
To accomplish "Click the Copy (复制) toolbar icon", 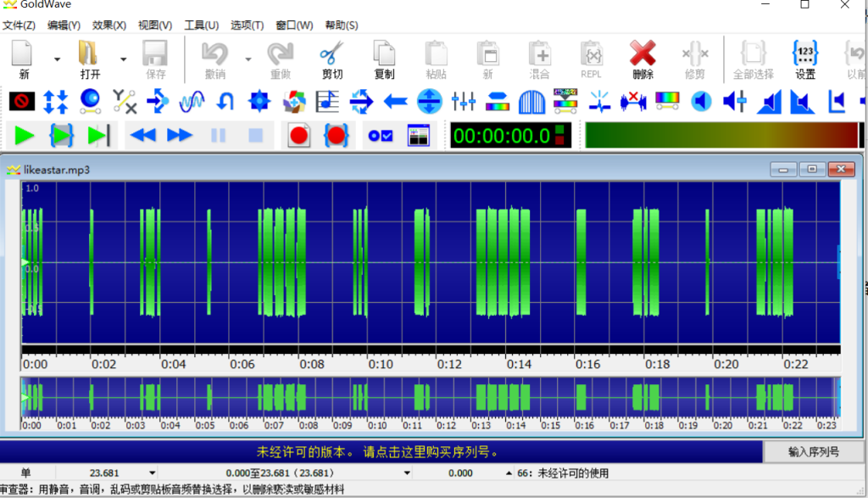I will [384, 59].
